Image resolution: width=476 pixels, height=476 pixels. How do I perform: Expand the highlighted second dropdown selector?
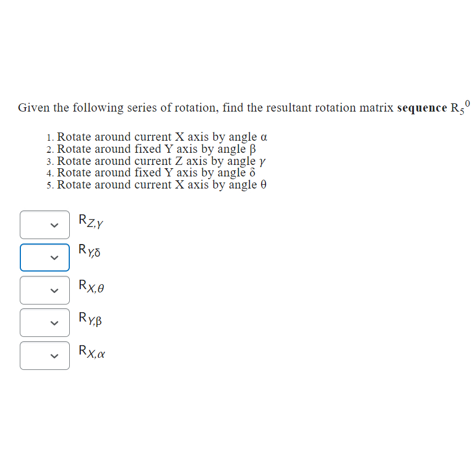click(45, 257)
